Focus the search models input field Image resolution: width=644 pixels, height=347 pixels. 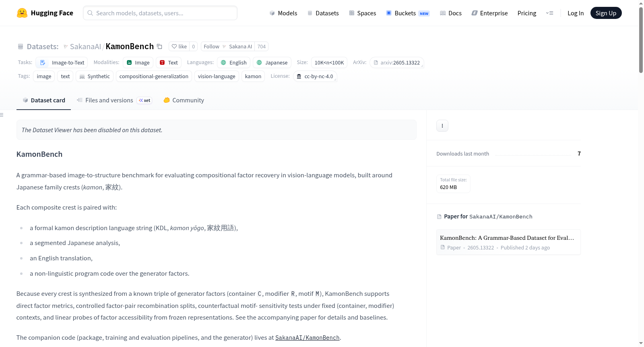pos(160,13)
